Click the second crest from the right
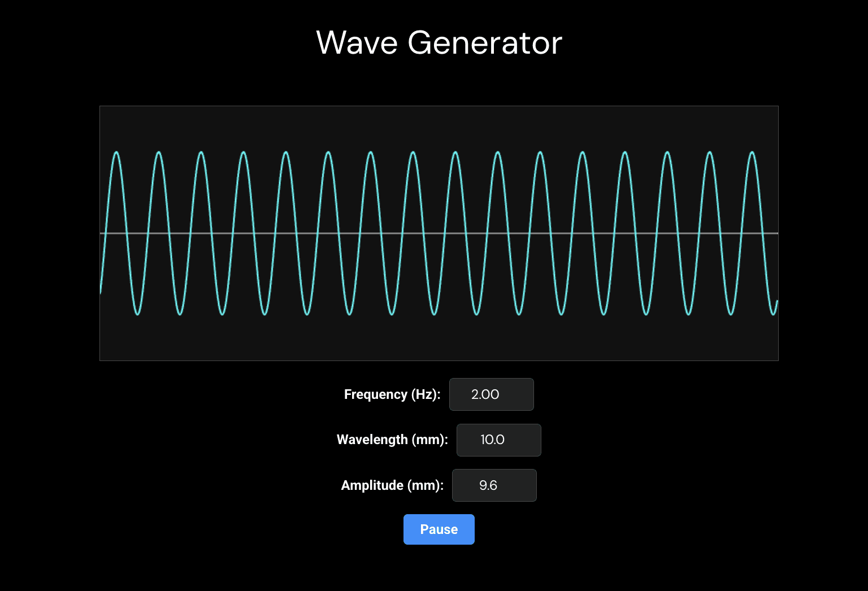Viewport: 868px width, 591px height. pyautogui.click(x=710, y=153)
